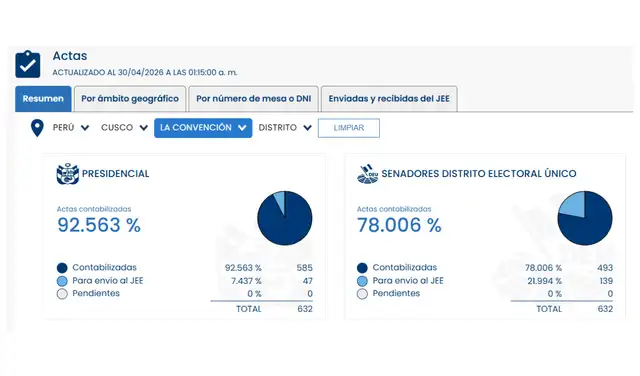Click the large 92.563 % value
The width and height of the screenshot is (640, 376).
(x=99, y=225)
